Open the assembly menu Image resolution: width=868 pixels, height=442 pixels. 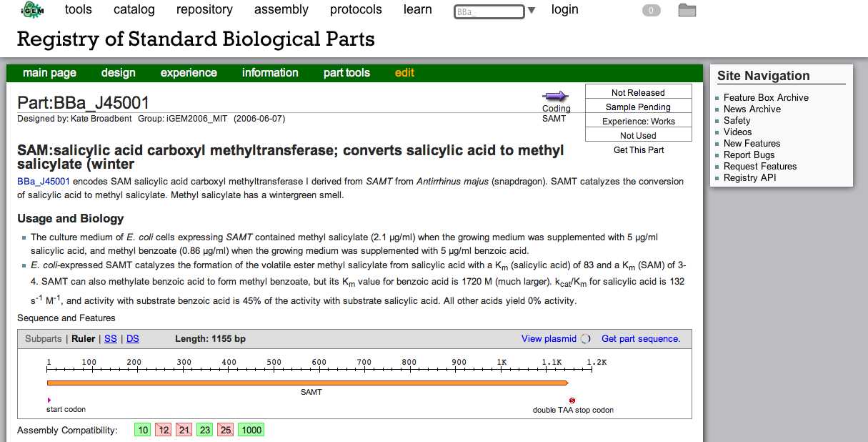tap(281, 9)
